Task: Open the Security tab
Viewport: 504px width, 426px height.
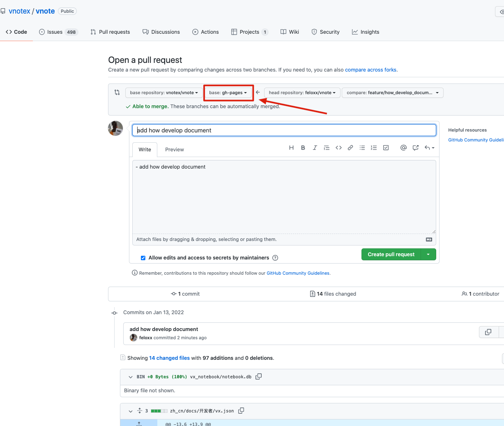Action: coord(325,32)
